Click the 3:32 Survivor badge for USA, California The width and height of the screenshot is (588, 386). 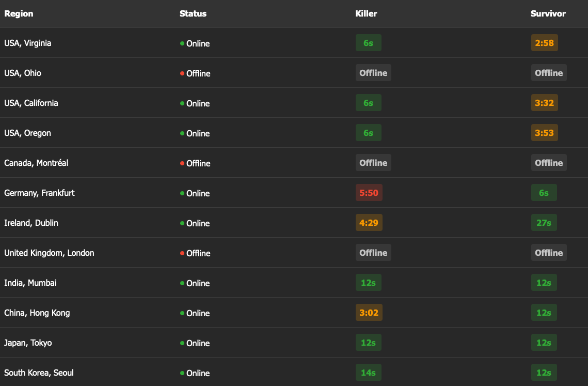(544, 103)
